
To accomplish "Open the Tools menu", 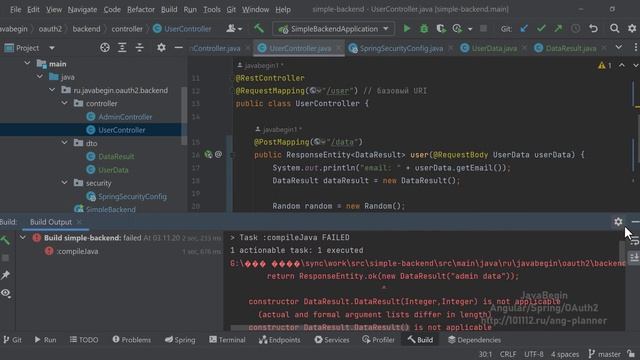I will click(212, 9).
